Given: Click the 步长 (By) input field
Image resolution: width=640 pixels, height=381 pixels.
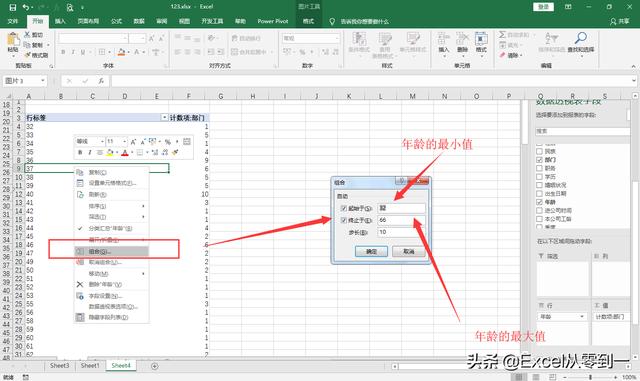Looking at the screenshot, I should point(401,232).
